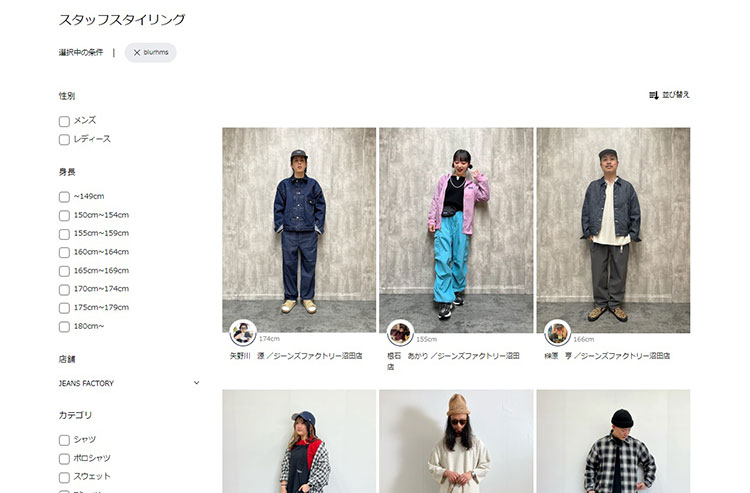
Task: Check the メンズ gender checkbox
Action: pos(64,121)
